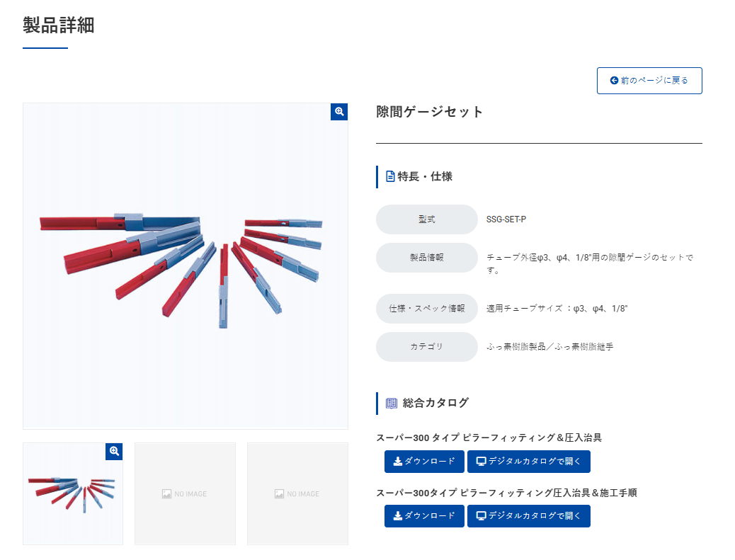
Task: Click the monitor icon in first デジタルカタログで開く button
Action: [x=481, y=462]
